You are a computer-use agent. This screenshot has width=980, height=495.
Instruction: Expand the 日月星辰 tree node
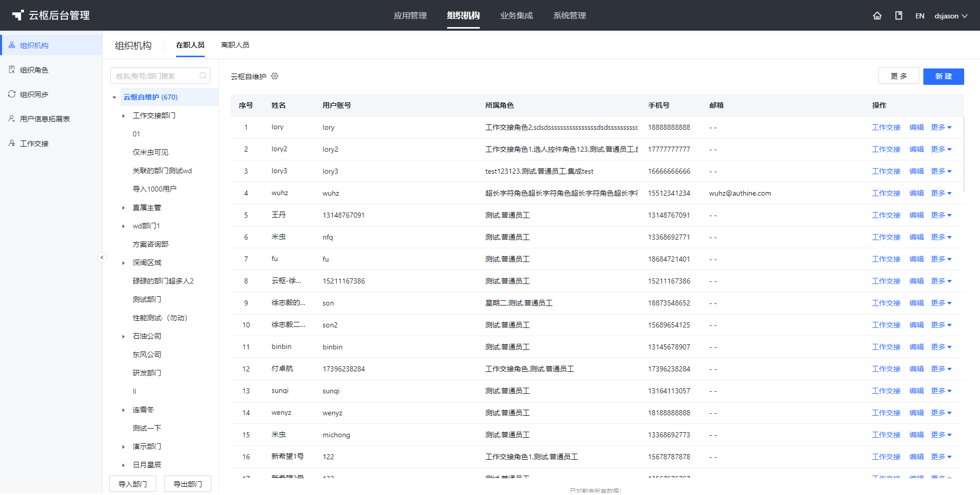click(x=124, y=465)
